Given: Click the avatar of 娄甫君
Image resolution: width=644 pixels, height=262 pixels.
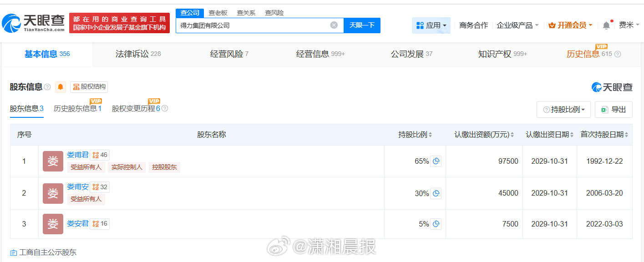Looking at the screenshot, I should point(53,161).
